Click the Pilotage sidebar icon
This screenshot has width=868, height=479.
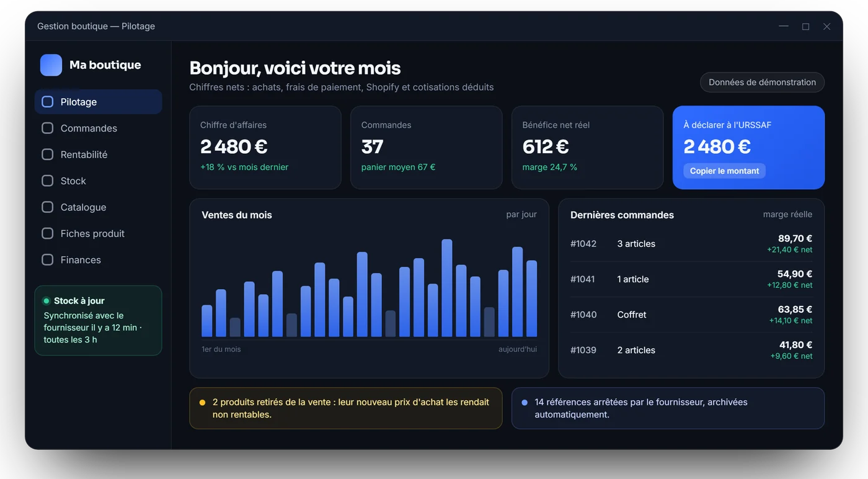47,102
